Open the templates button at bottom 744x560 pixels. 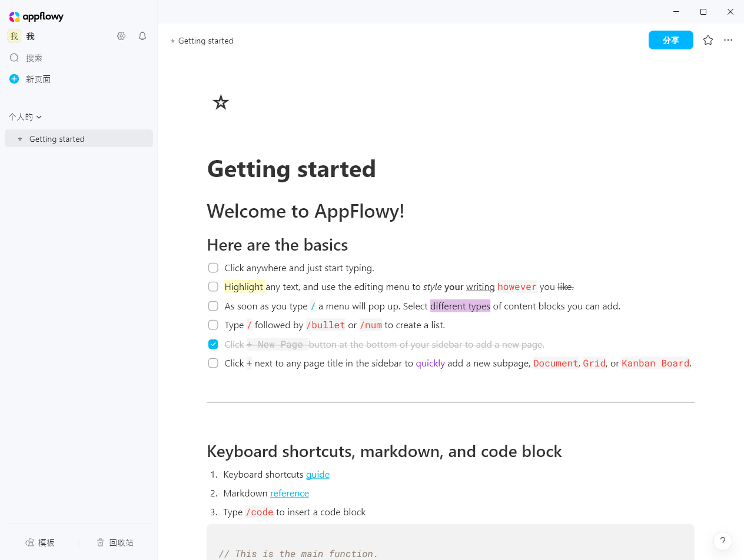[40, 542]
